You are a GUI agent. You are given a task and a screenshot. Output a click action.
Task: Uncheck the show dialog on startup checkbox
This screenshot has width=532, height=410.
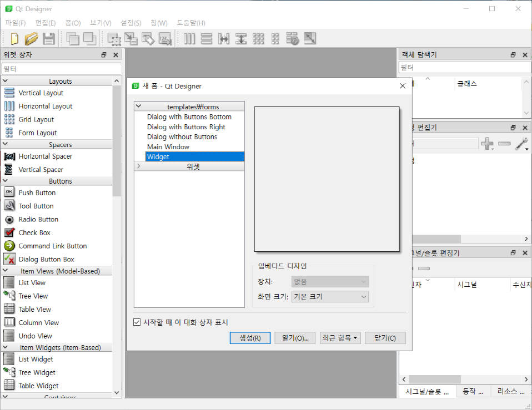pyautogui.click(x=137, y=322)
